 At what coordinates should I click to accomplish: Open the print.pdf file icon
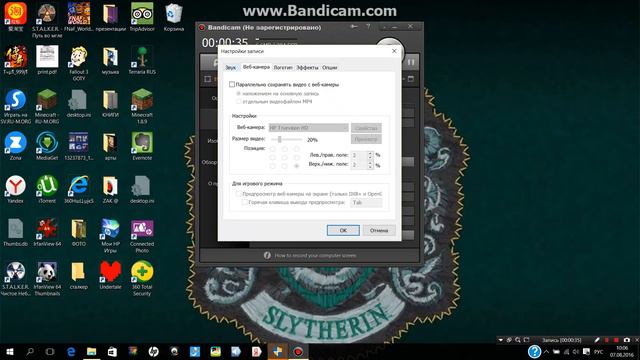click(47, 60)
